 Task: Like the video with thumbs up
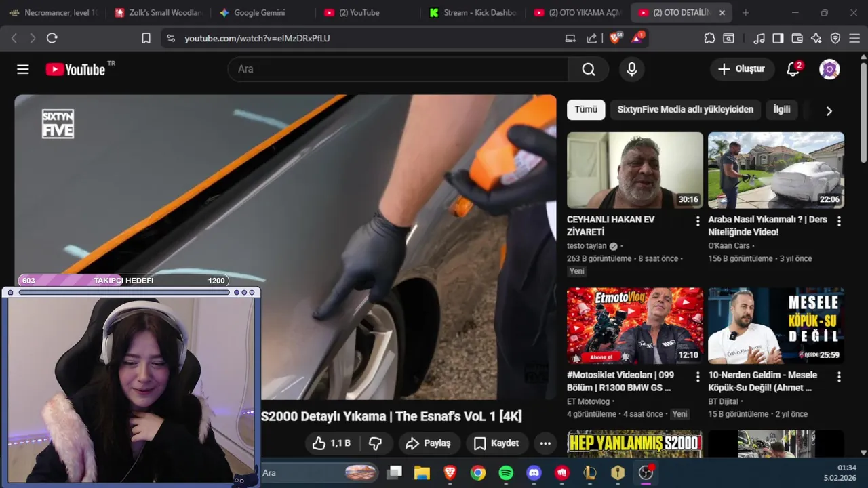pyautogui.click(x=332, y=443)
